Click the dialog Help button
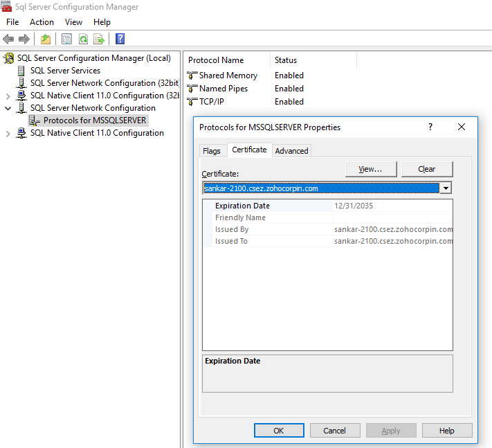Viewport: 492px width, 448px height. [x=447, y=431]
